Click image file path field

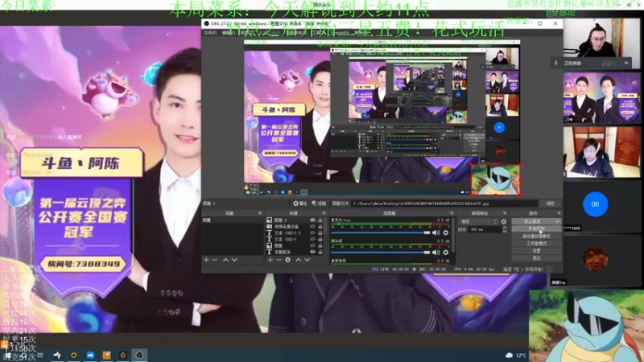444,204
